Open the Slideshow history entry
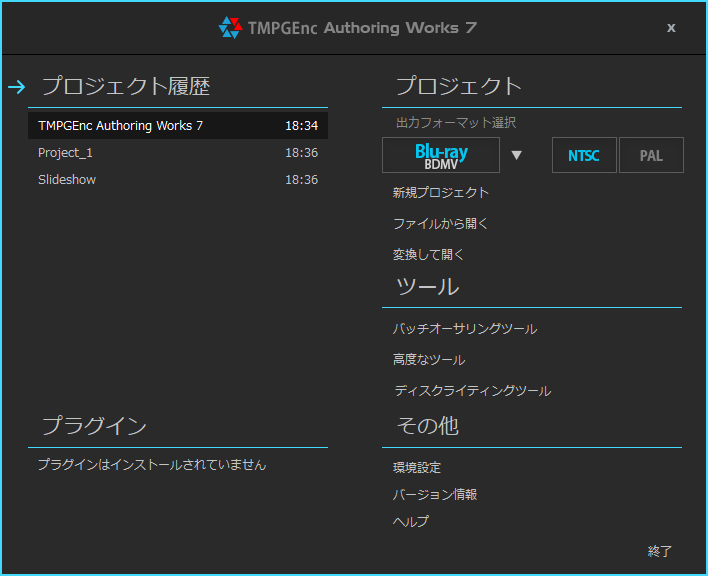This screenshot has width=708, height=576. point(178,180)
